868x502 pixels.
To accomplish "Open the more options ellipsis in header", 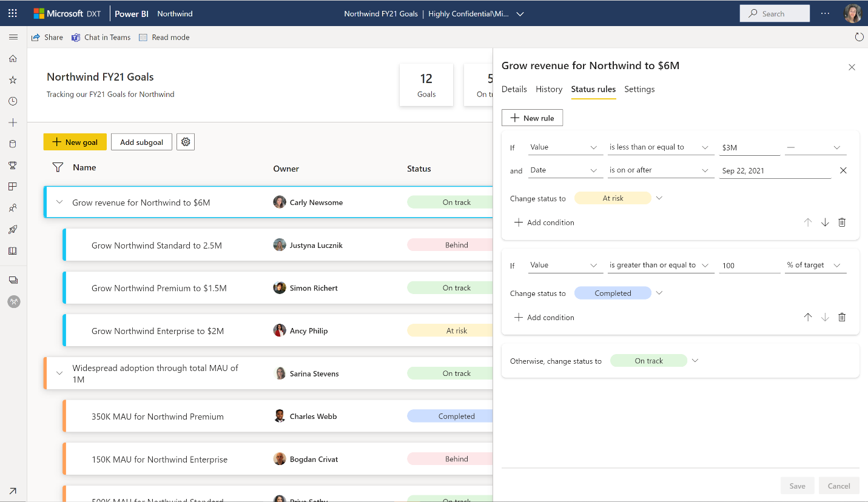I will tap(825, 13).
